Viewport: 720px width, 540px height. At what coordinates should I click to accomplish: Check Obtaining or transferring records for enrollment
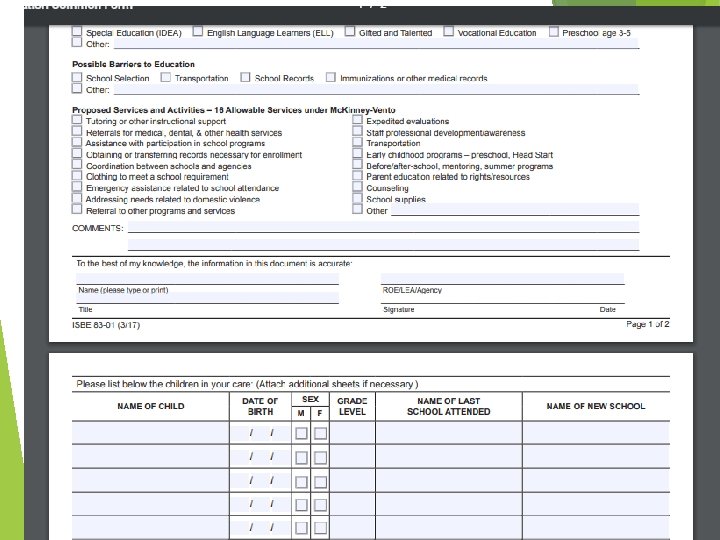click(x=77, y=153)
